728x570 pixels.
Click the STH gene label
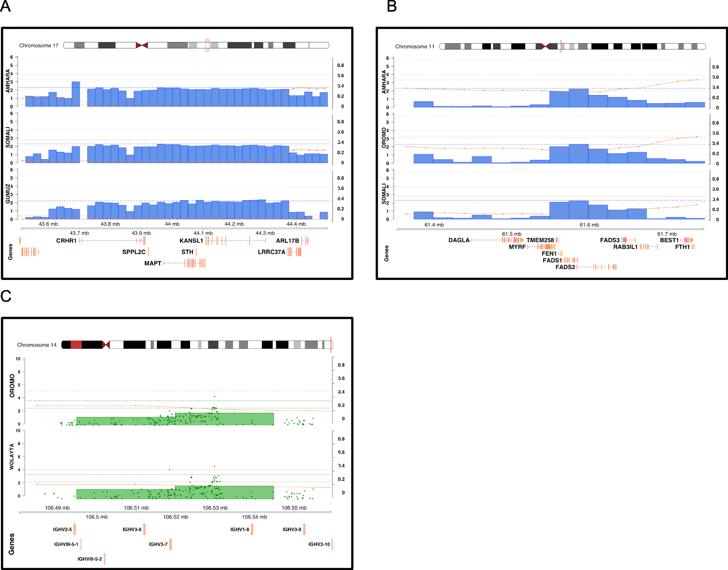(187, 252)
